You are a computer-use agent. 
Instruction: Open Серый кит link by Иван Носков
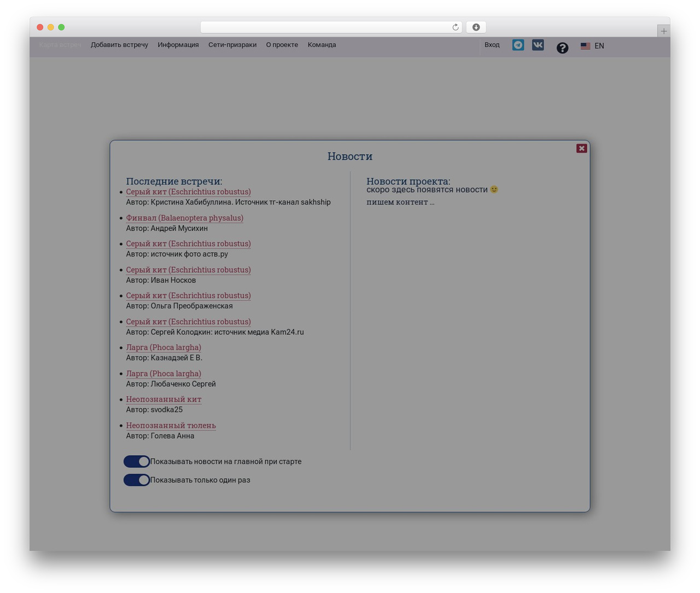[188, 270]
